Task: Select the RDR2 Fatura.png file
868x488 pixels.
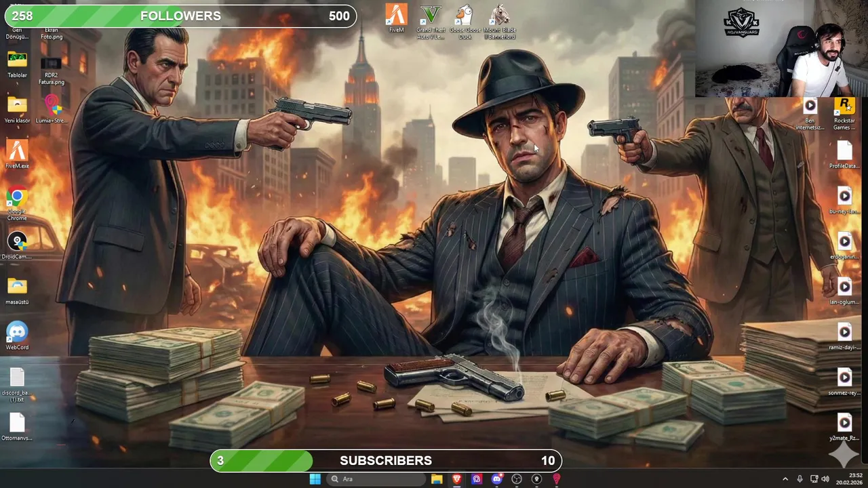Action: coord(52,70)
